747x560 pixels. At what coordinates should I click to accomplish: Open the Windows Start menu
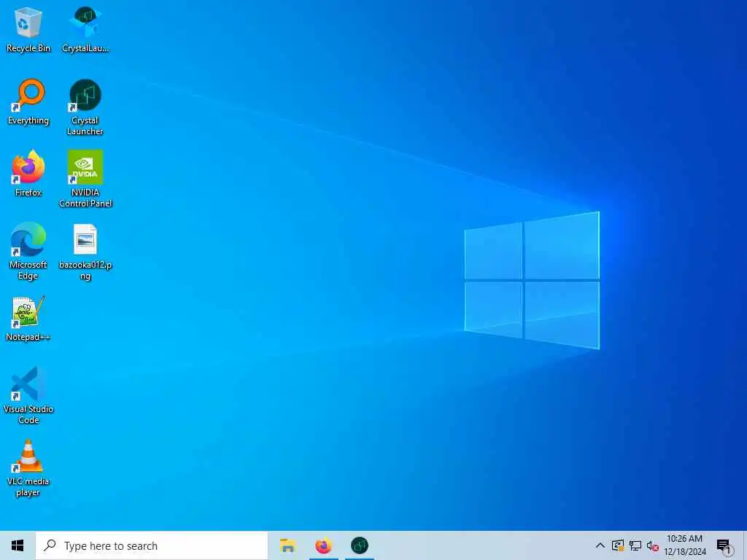tap(18, 545)
